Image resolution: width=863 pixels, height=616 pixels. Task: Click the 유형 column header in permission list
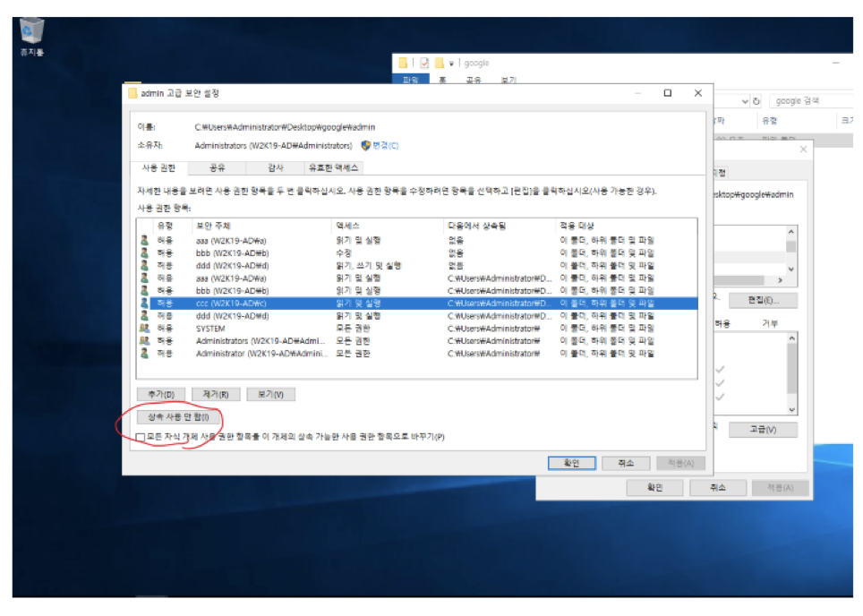coord(165,226)
